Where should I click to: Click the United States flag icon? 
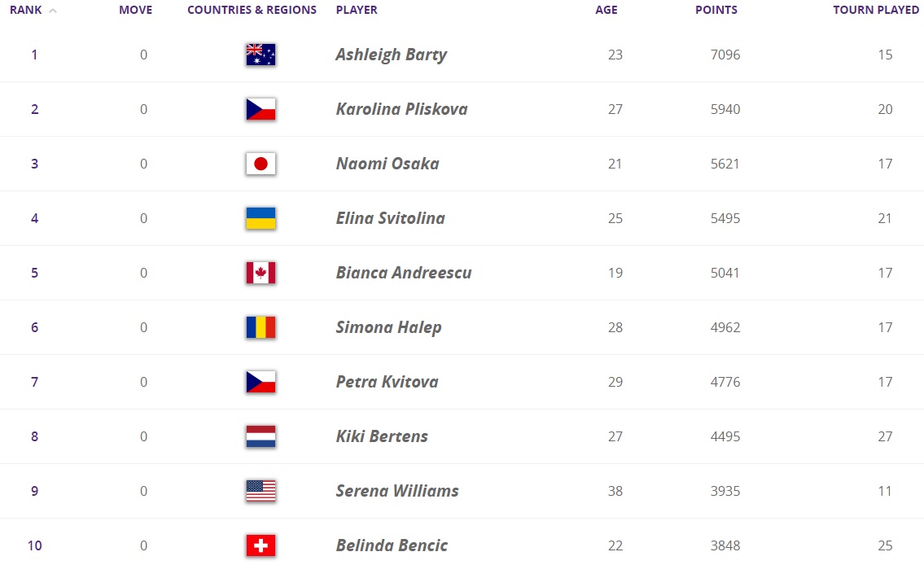[x=261, y=491]
